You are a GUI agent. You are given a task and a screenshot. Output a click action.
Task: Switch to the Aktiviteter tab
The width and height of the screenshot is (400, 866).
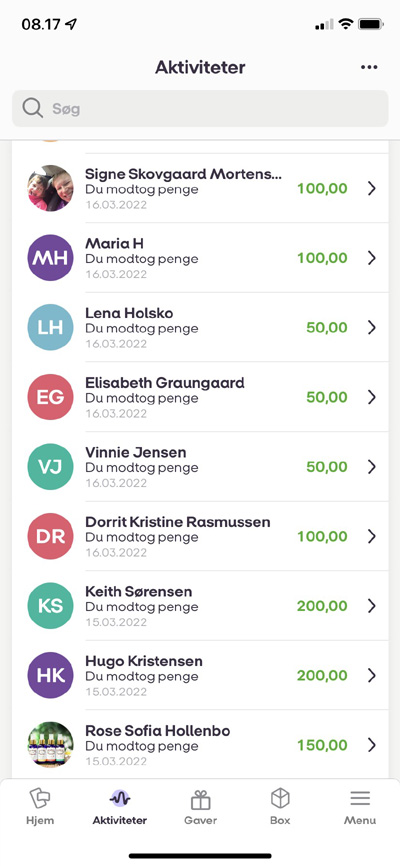120,807
